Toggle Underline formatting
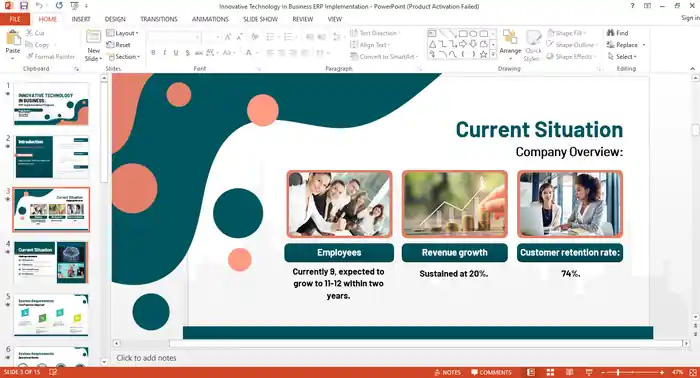The height and width of the screenshot is (378, 700). pos(176,53)
